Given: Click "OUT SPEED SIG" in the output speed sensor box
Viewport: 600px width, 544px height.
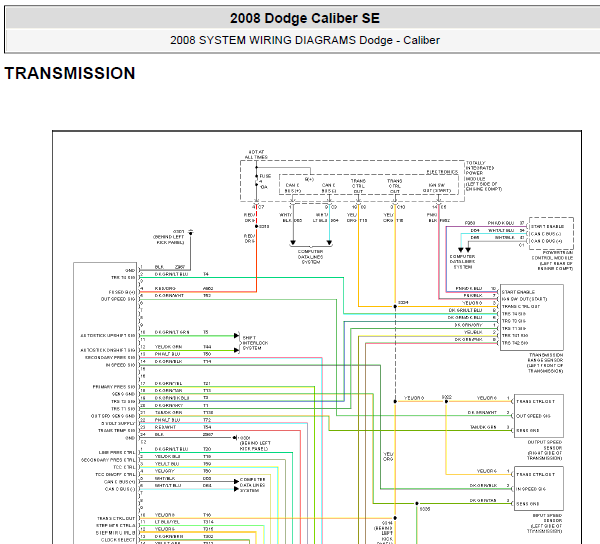Looking at the screenshot, I should (x=533, y=416).
